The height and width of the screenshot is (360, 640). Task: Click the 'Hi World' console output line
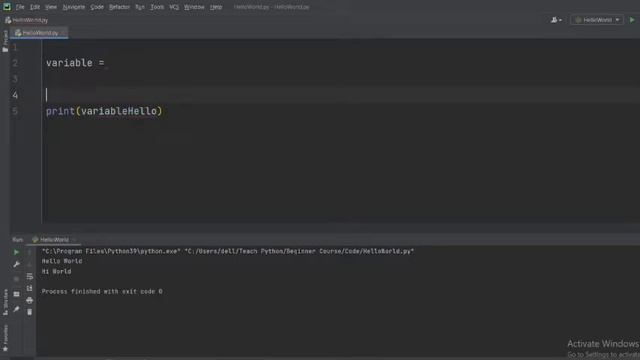(x=56, y=271)
